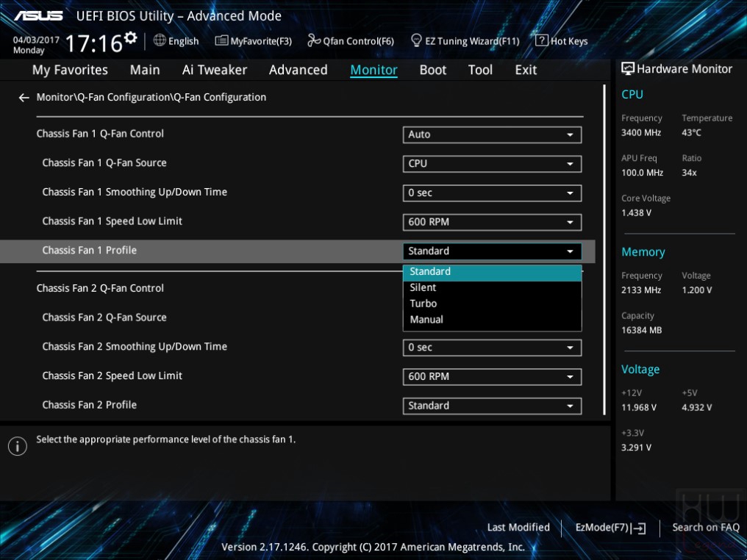Click the CPU temperature value 43°C
The width and height of the screenshot is (747, 560).
coord(691,133)
